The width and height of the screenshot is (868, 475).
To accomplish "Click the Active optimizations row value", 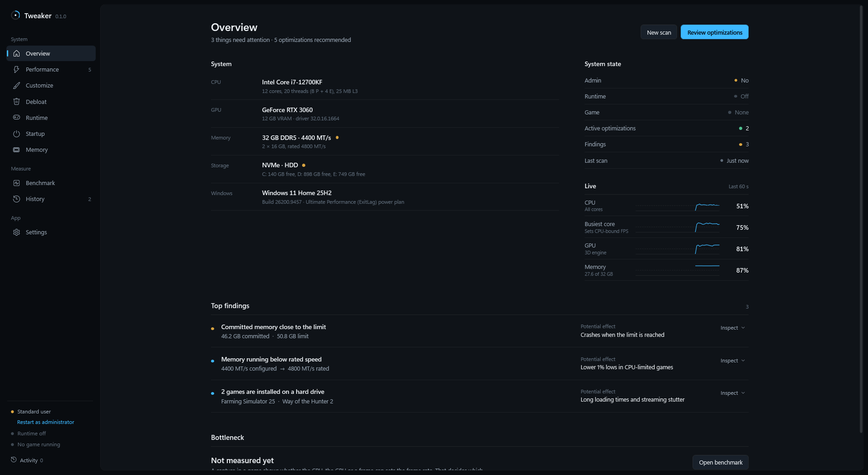I will (x=744, y=128).
